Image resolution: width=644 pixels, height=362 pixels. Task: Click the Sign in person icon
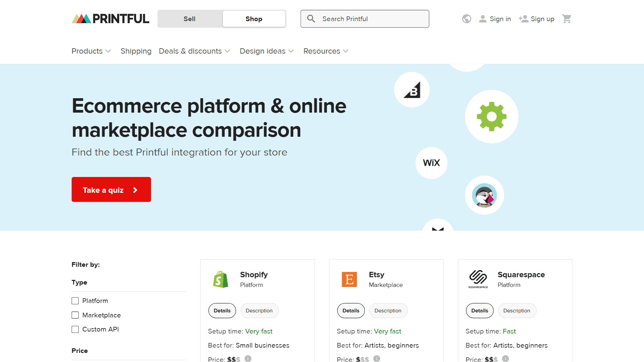[x=483, y=19]
